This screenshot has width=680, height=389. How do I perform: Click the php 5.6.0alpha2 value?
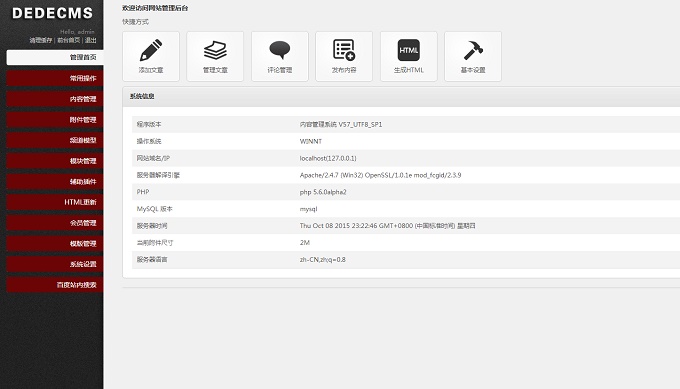coord(323,192)
